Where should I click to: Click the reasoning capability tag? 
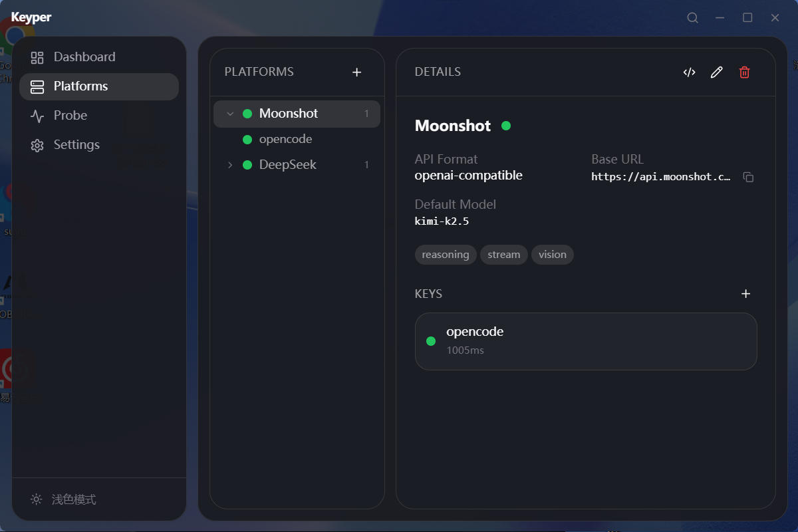pos(446,255)
